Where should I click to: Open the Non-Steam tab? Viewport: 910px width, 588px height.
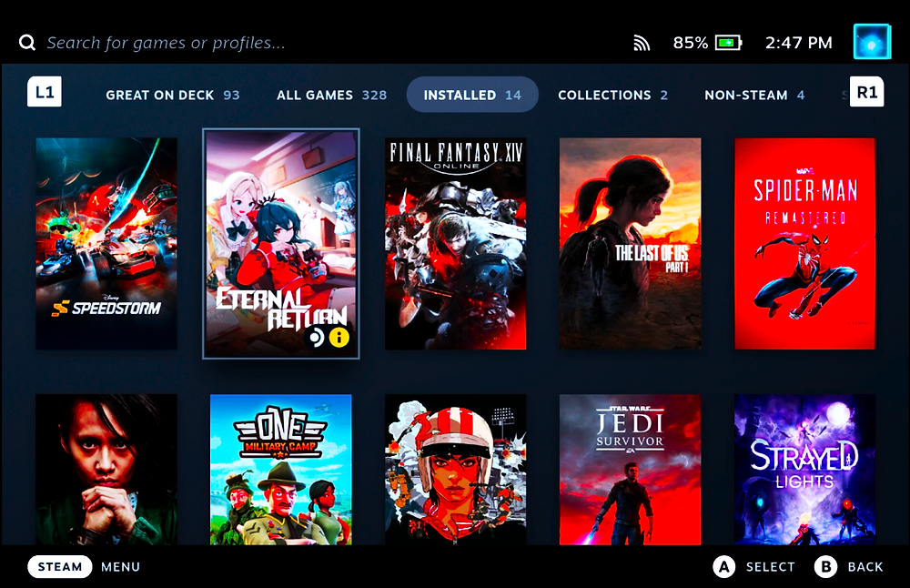click(x=754, y=95)
